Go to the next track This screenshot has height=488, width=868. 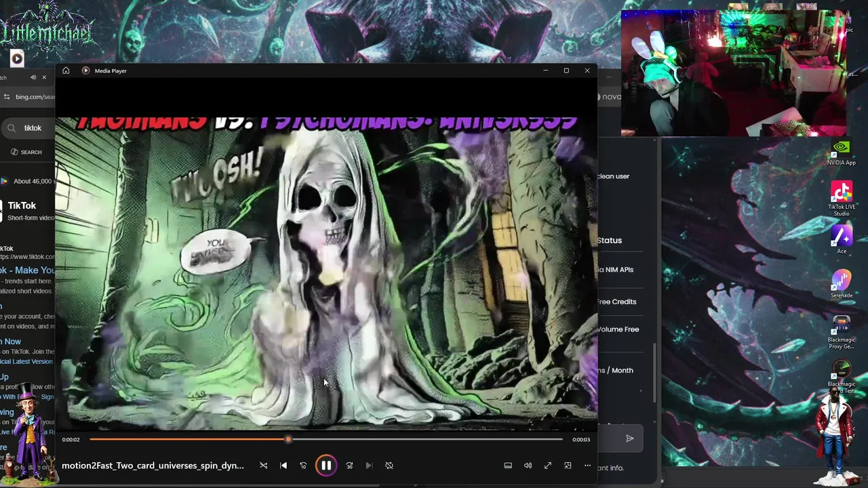369,466
